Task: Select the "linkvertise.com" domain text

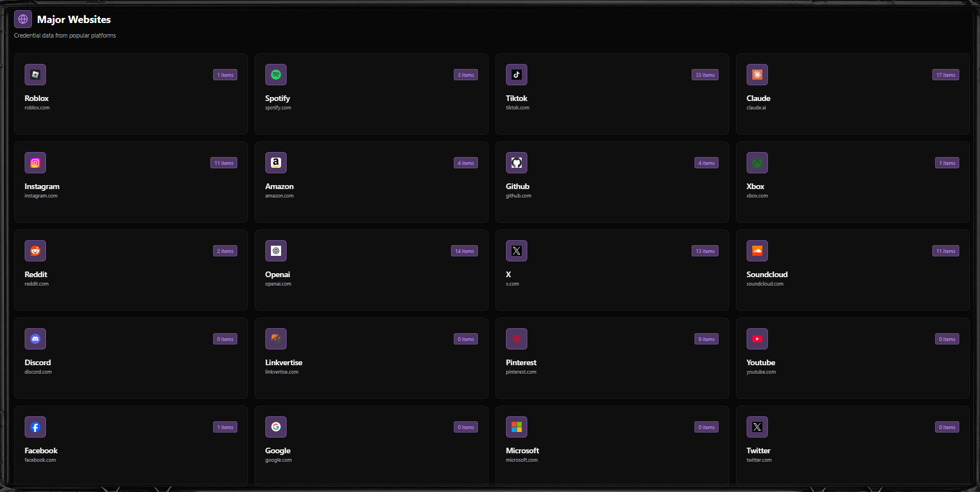Action: 282,372
